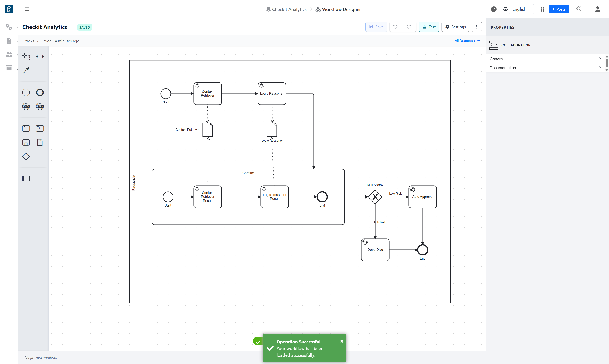Open the apps grid launcher
The height and width of the screenshot is (364, 609).
tap(542, 9)
